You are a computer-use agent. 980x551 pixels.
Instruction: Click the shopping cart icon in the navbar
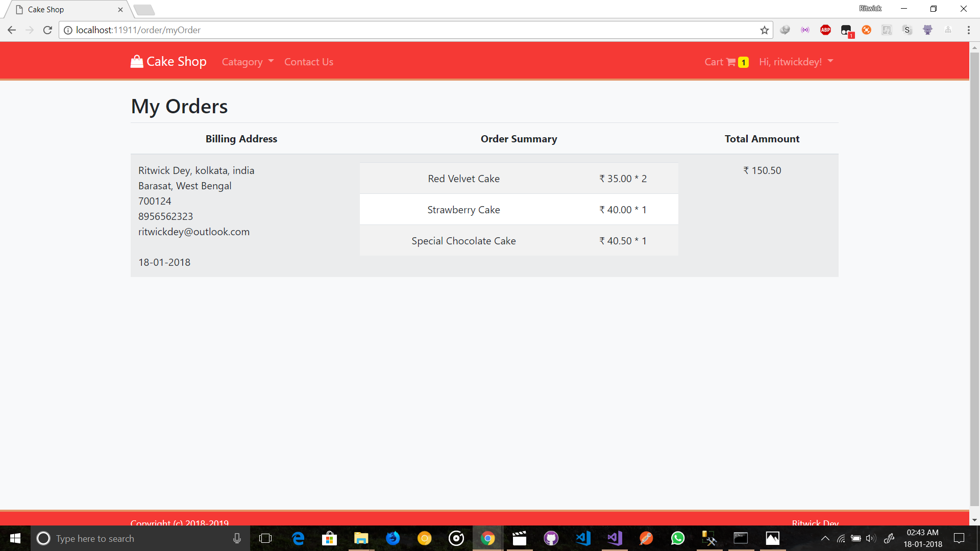(731, 62)
